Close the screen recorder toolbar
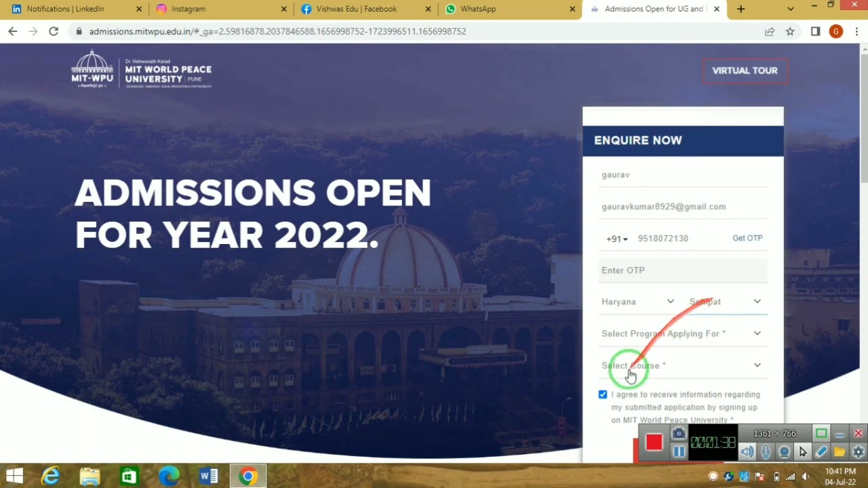 (x=858, y=433)
